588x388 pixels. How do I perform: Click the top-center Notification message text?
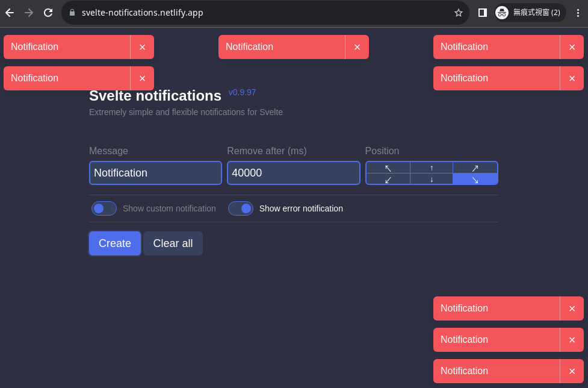249,47
